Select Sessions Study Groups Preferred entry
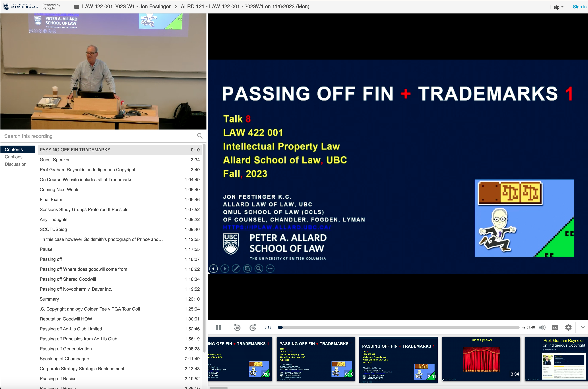Image resolution: width=588 pixels, height=389 pixels. coord(120,209)
